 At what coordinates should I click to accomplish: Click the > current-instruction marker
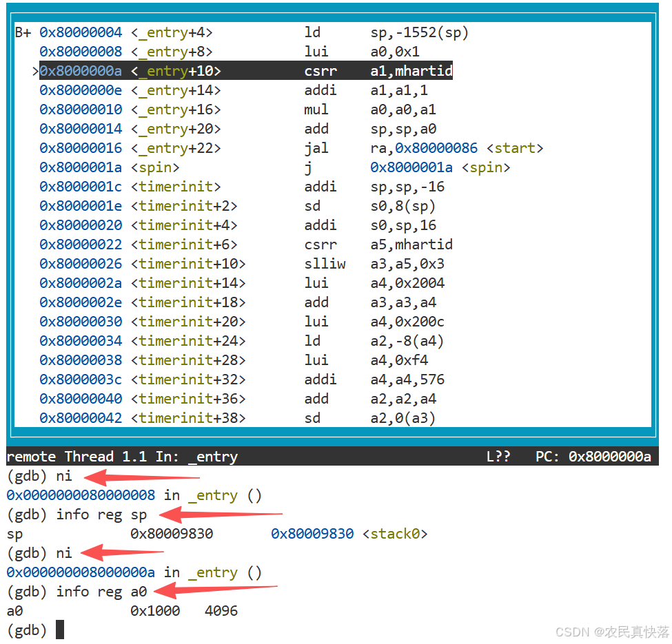point(34,71)
